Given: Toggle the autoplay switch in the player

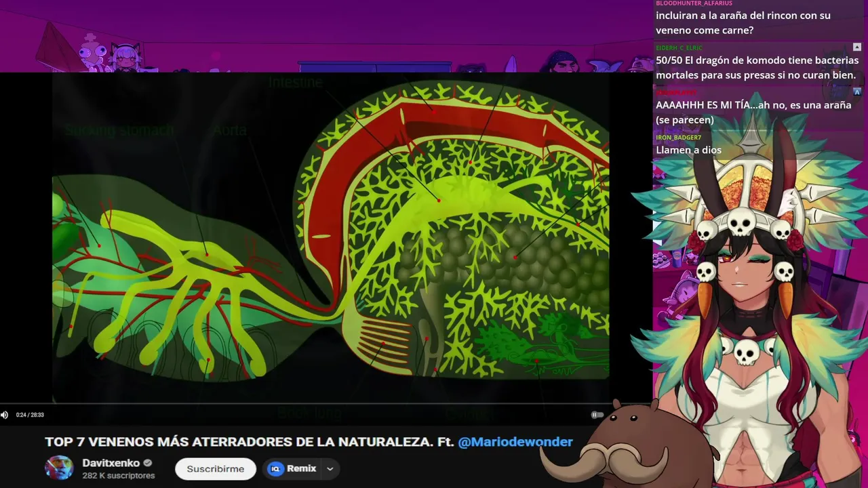Looking at the screenshot, I should (597, 415).
